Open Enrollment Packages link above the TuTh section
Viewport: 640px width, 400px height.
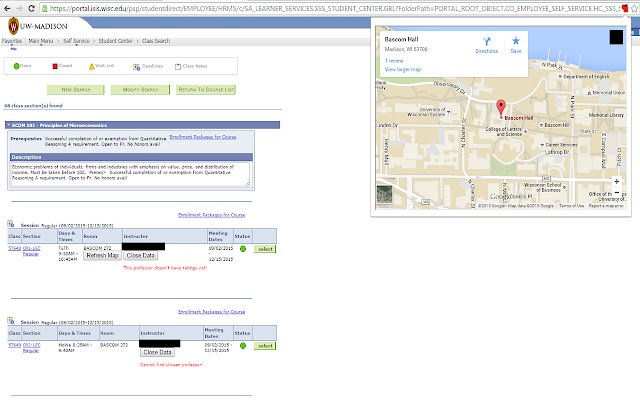pyautogui.click(x=211, y=215)
